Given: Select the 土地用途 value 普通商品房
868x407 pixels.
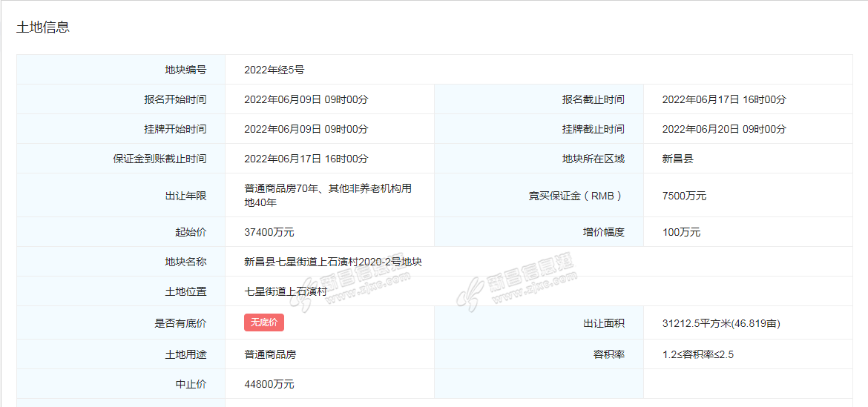Looking at the screenshot, I should coord(270,354).
